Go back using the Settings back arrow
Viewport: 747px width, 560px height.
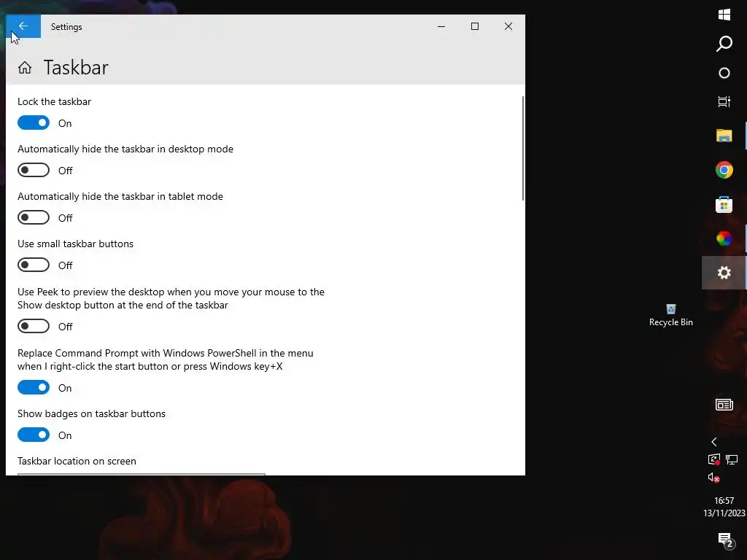coord(23,26)
